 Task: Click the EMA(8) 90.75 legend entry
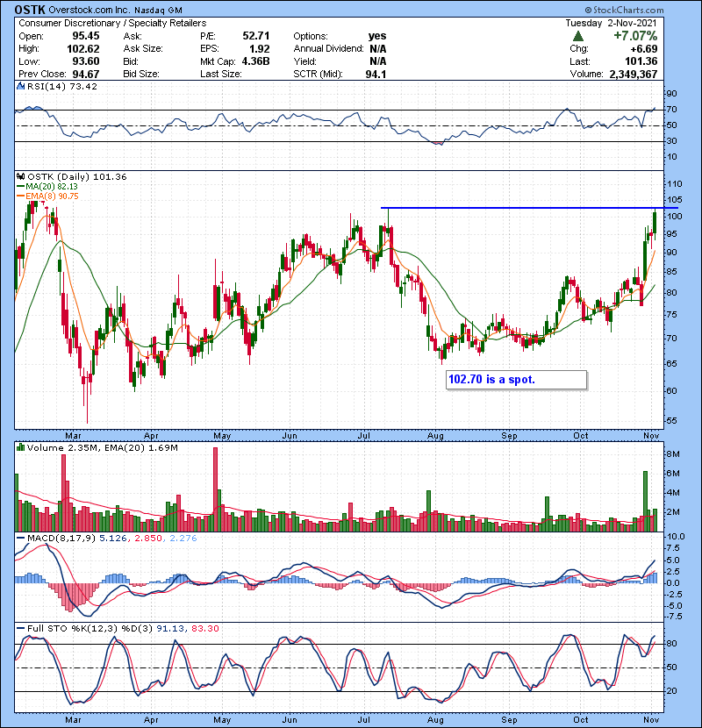tap(47, 196)
